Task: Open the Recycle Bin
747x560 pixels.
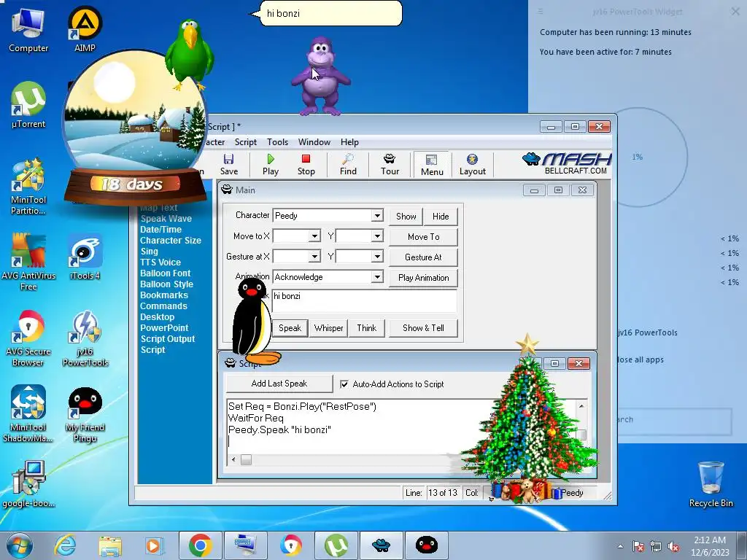Action: coord(711,484)
